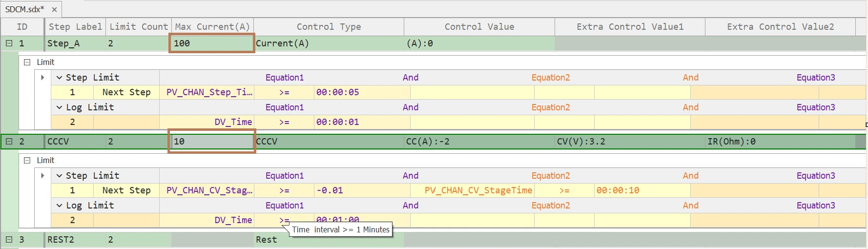Select IR(Ohm):0 extra control cell
The width and height of the screenshot is (868, 249).
[780, 142]
